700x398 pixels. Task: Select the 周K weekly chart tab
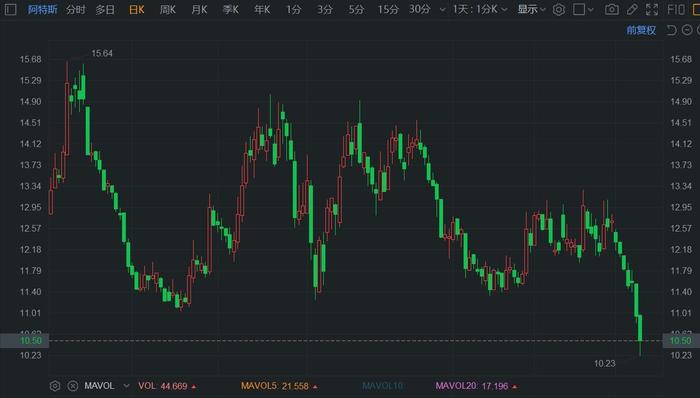[x=168, y=9]
